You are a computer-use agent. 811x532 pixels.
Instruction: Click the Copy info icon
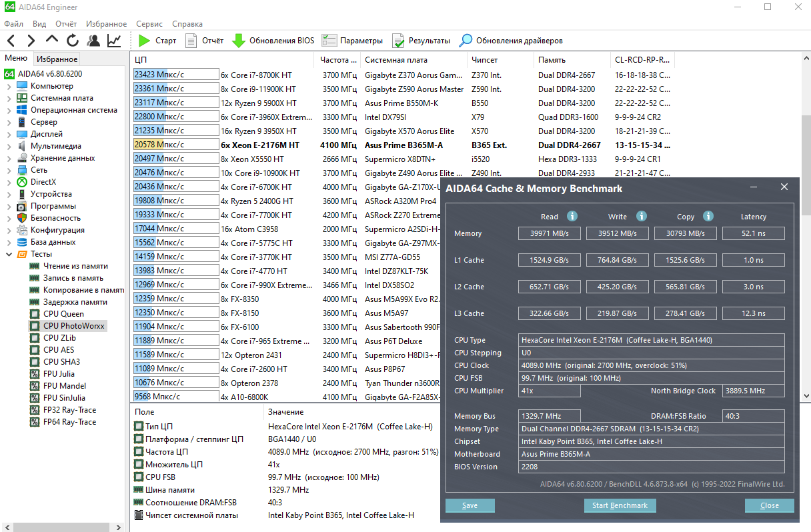click(708, 216)
